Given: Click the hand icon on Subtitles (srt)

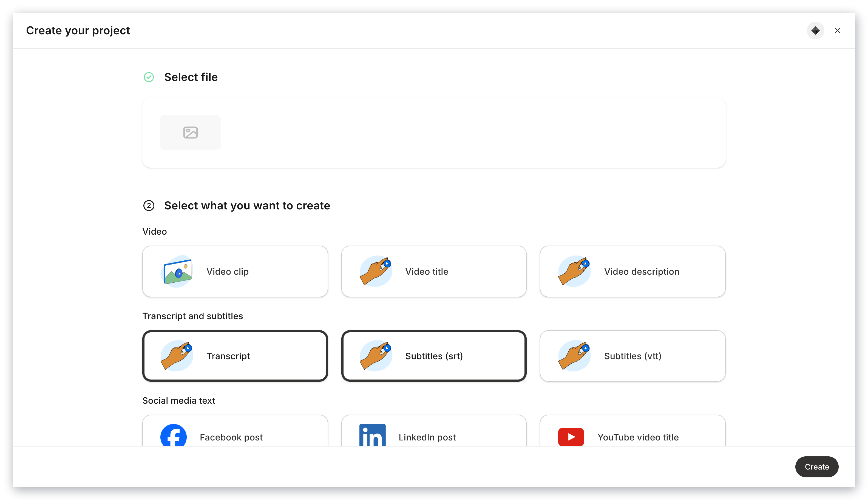Looking at the screenshot, I should point(375,356).
